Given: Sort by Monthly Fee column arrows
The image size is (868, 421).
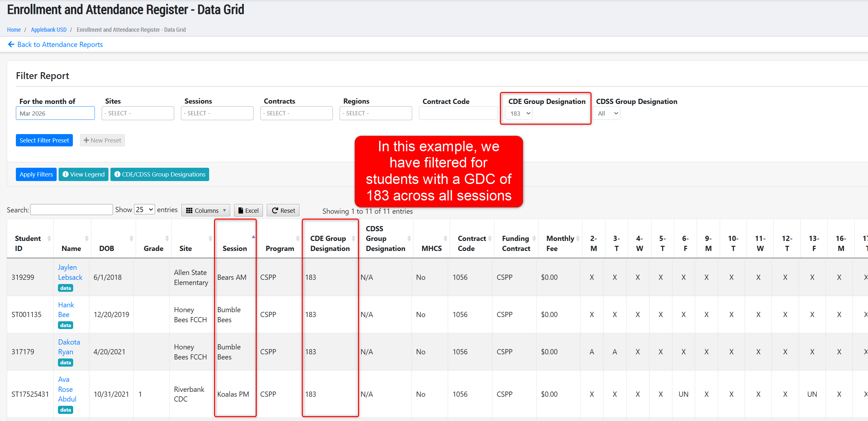Looking at the screenshot, I should (578, 238).
